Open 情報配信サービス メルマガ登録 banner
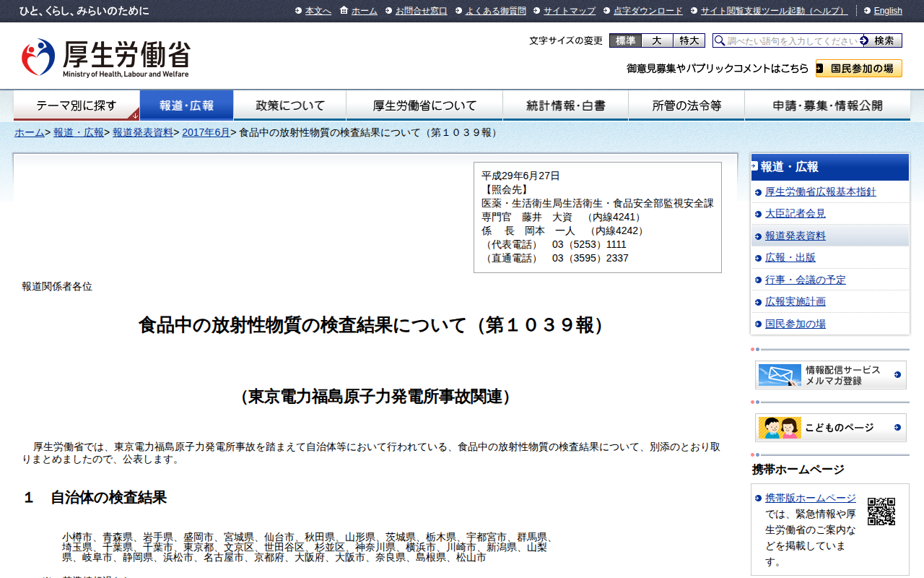 (831, 375)
